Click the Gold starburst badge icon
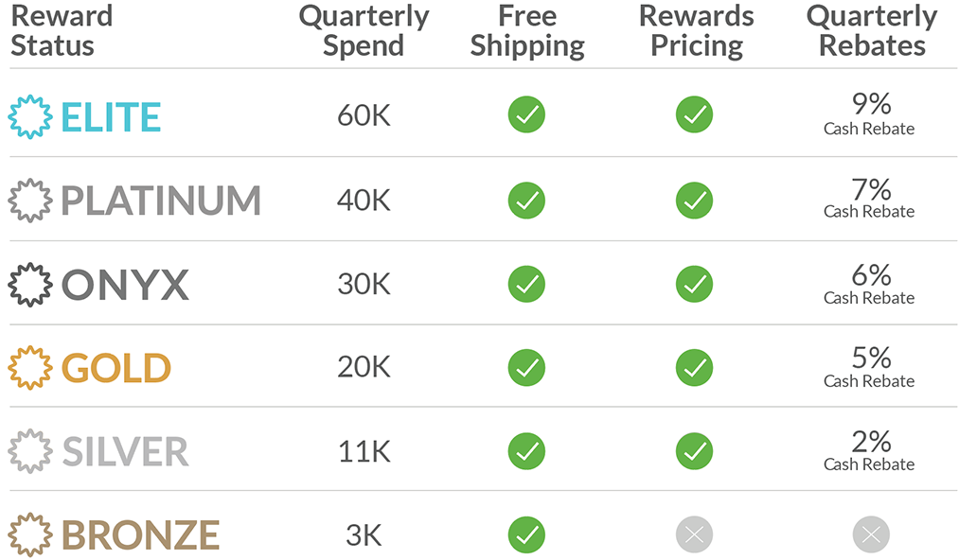959x560 pixels. pyautogui.click(x=30, y=368)
